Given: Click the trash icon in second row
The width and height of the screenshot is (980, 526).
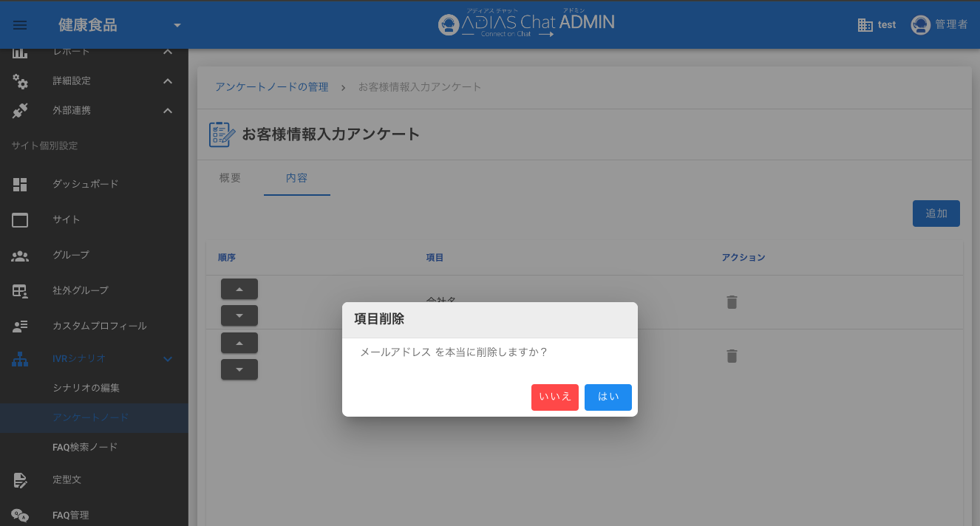Looking at the screenshot, I should 732,356.
